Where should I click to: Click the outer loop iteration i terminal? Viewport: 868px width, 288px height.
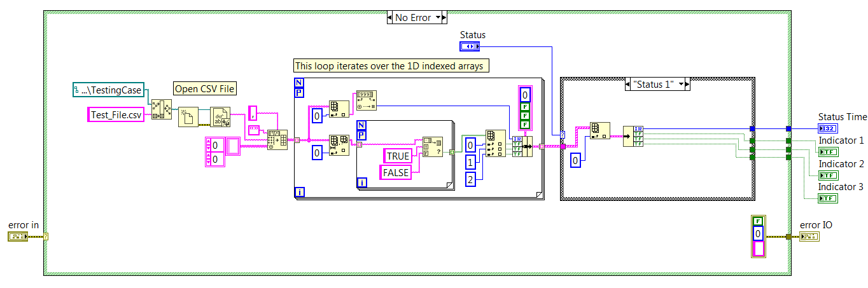(x=300, y=192)
